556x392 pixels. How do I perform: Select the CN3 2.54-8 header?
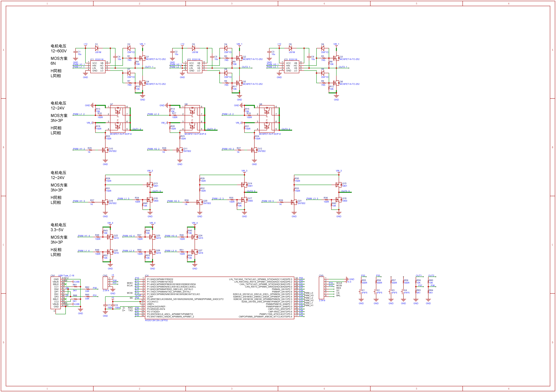pos(321,288)
